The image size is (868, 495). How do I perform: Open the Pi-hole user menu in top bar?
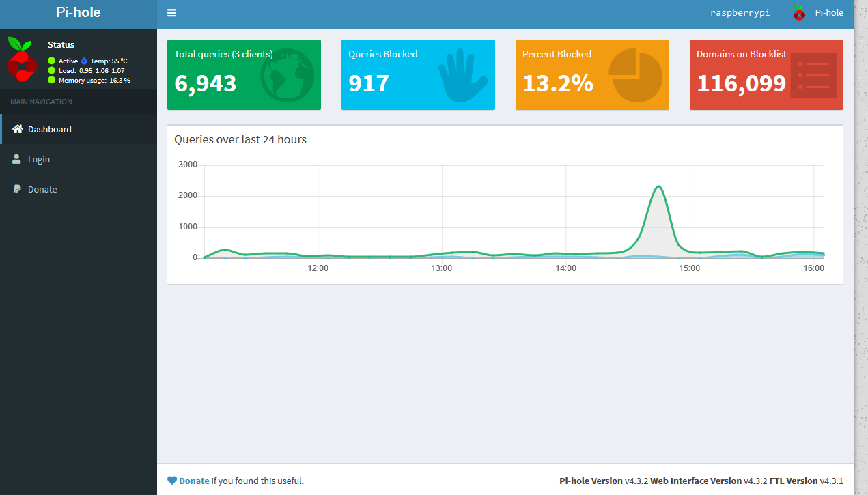coord(818,13)
